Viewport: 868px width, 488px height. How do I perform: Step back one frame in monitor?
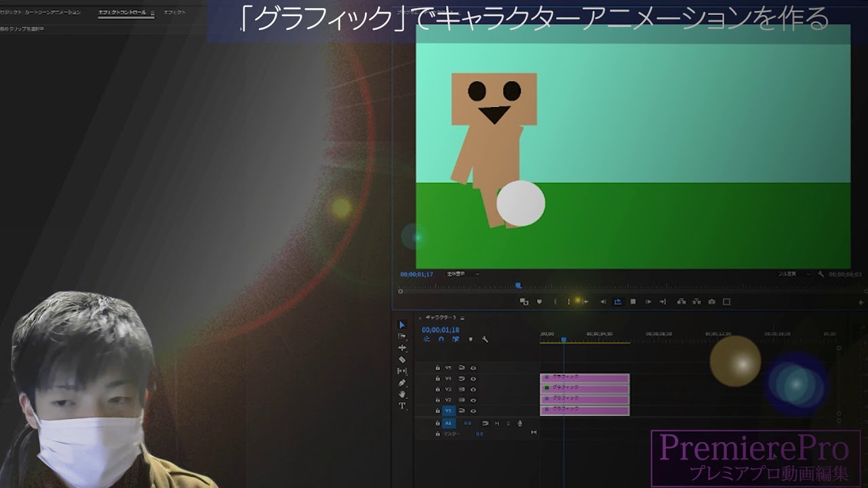click(x=604, y=301)
